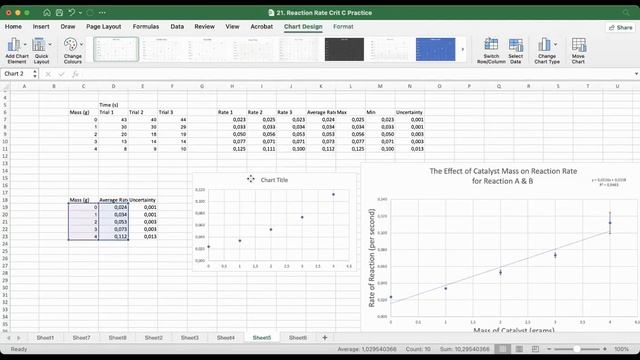Click the 'Average Rate' header in row 6
Screen dimensions: 640x360
321,112
